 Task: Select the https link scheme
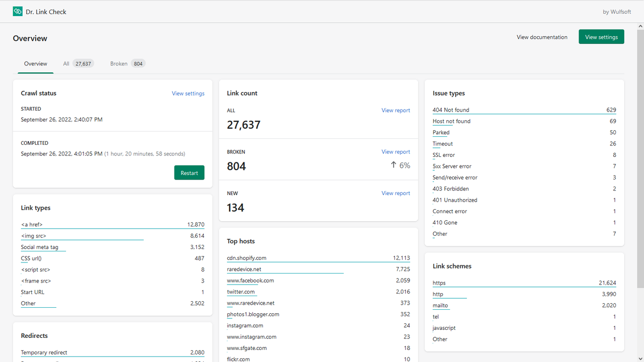pyautogui.click(x=439, y=283)
